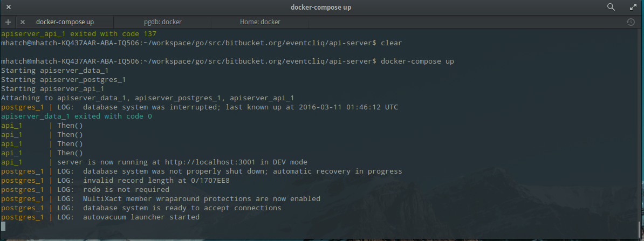Switch to the pgdb: docker tab
This screenshot has height=241, width=644.
[x=162, y=22]
